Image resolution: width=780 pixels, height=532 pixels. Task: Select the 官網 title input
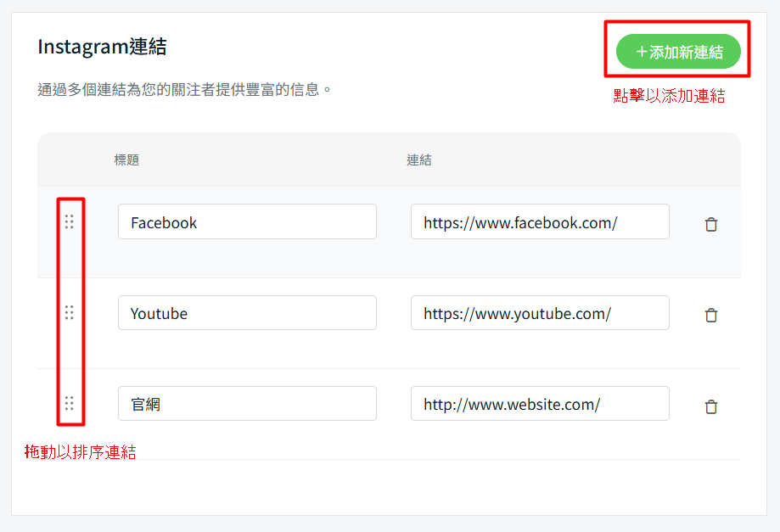click(247, 404)
